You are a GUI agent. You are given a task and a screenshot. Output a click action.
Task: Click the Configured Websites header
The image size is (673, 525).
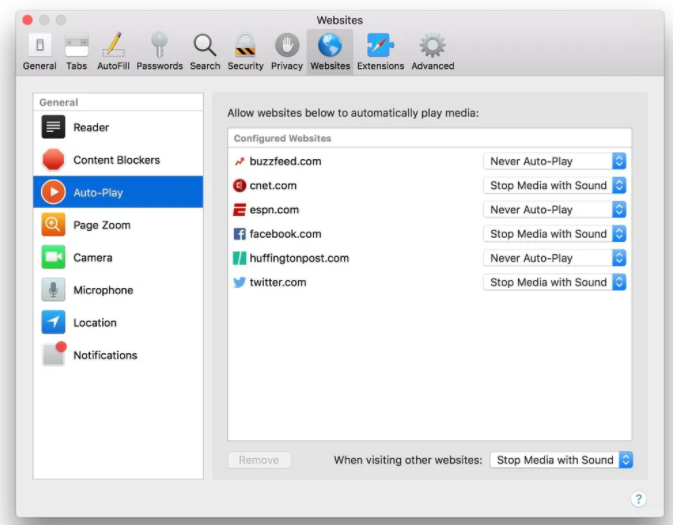pos(282,138)
